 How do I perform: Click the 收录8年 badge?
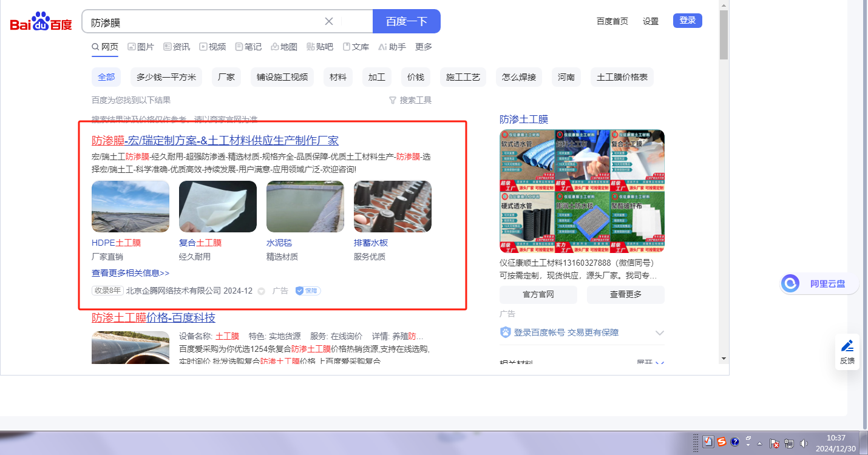[107, 291]
